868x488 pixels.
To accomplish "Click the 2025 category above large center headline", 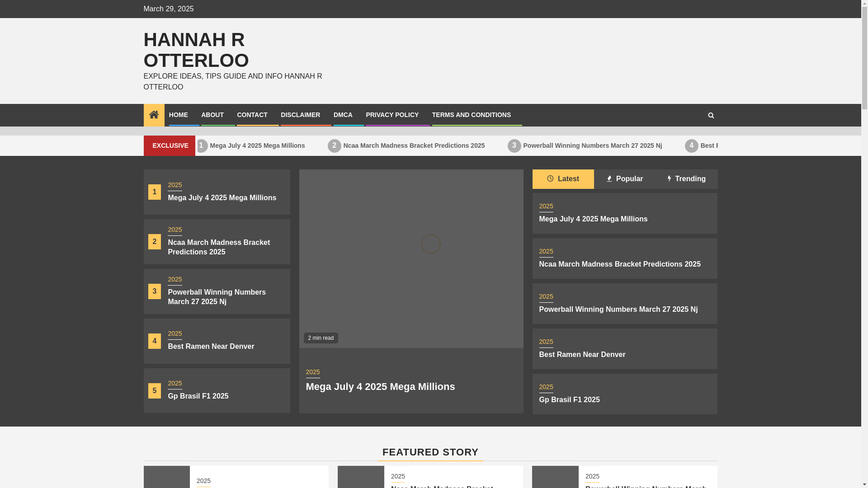I will point(313,372).
